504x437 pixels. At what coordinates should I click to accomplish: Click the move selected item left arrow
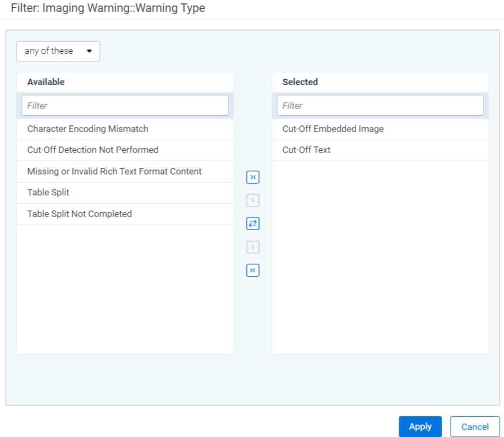click(253, 247)
